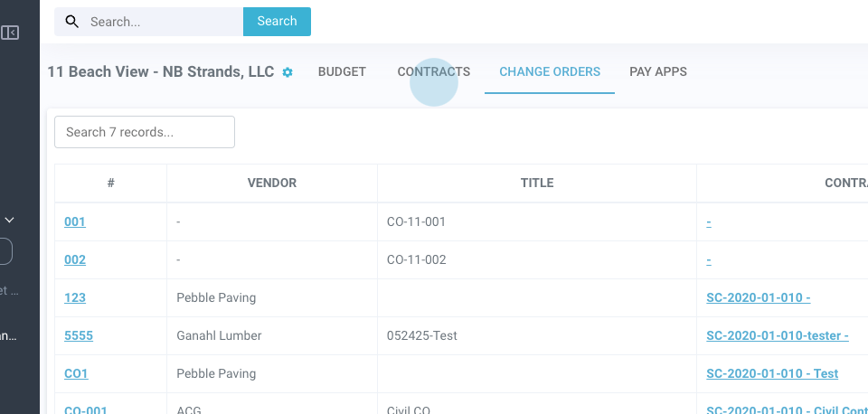Open change order 002
868x414 pixels.
coord(75,259)
